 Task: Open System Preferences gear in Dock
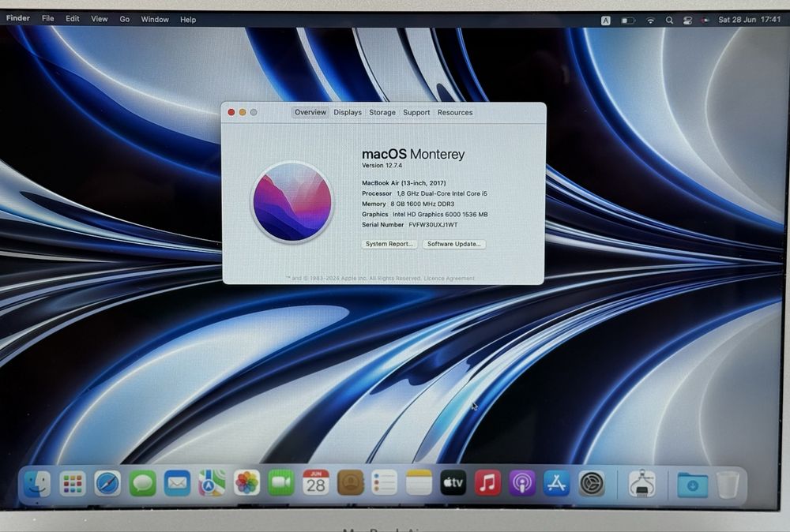click(592, 483)
